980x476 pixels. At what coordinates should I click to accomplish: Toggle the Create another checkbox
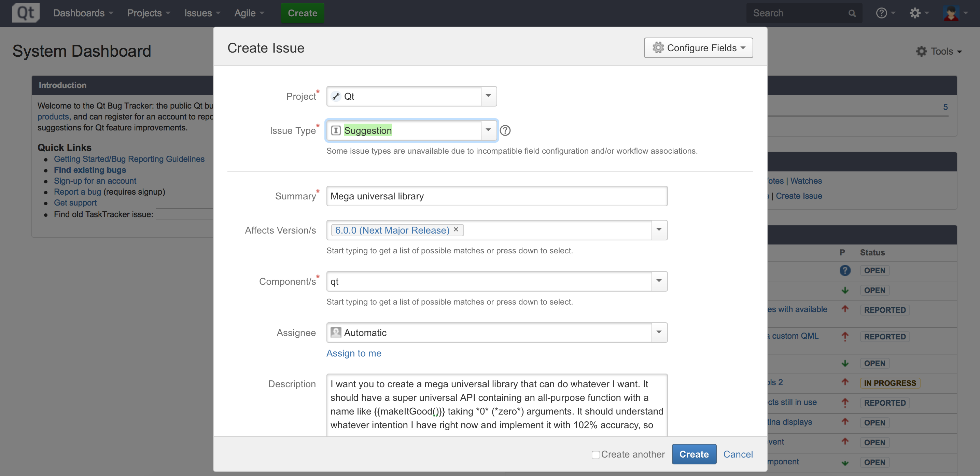point(596,454)
